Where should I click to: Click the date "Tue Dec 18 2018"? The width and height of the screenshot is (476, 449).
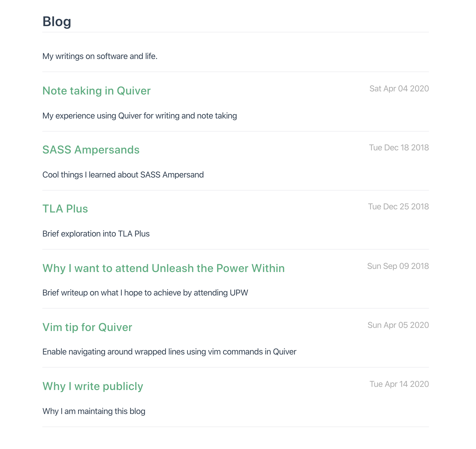[399, 148]
